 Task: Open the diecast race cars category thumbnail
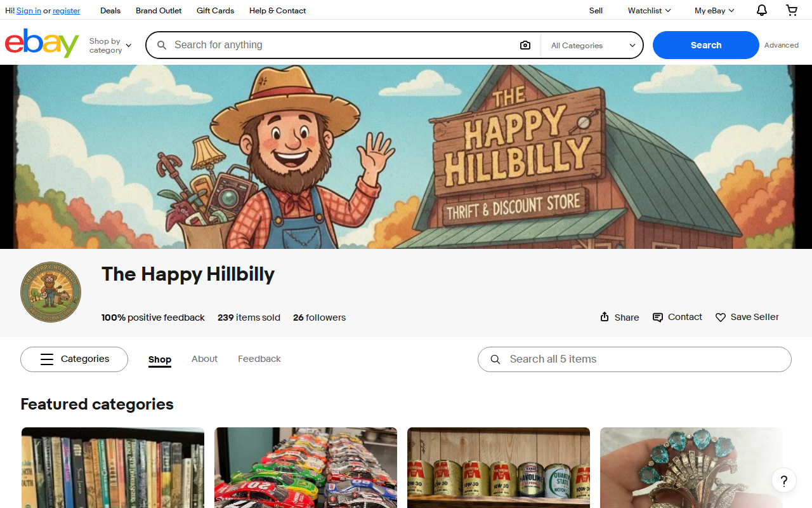click(x=306, y=467)
